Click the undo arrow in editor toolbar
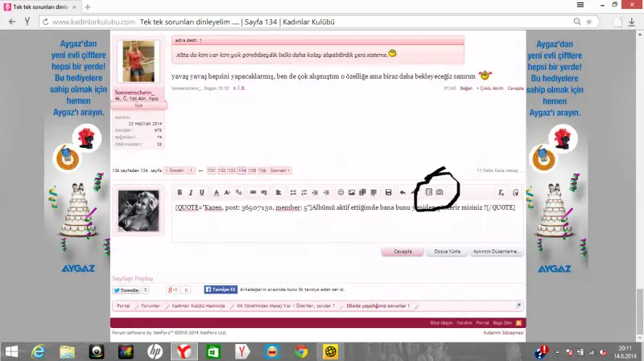Viewport: 644px width, 361px height. pos(402,193)
